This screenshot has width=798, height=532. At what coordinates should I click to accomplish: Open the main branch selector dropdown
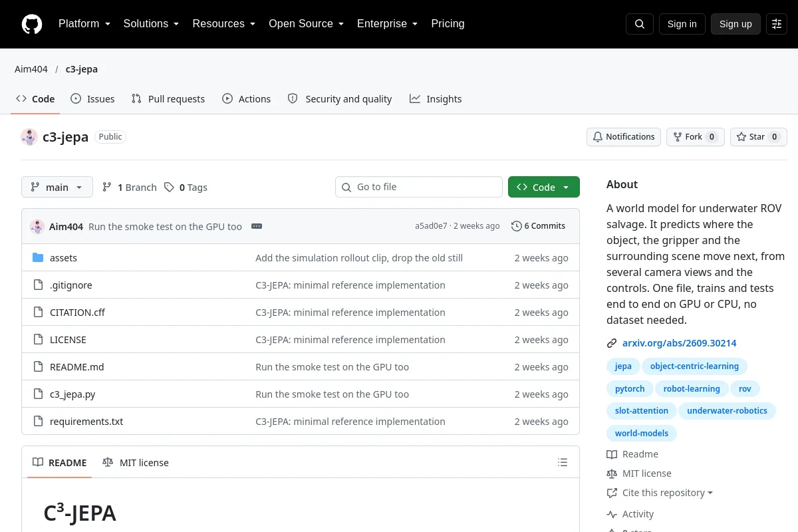57,187
